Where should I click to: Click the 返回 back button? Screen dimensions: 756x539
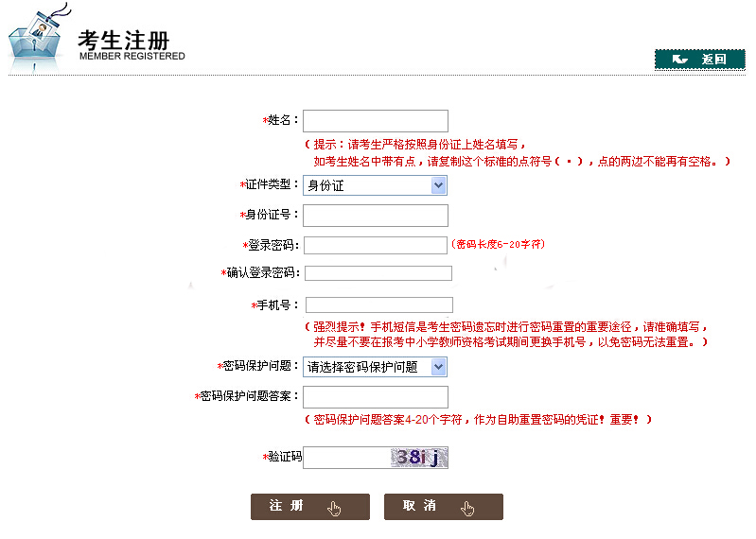point(699,60)
